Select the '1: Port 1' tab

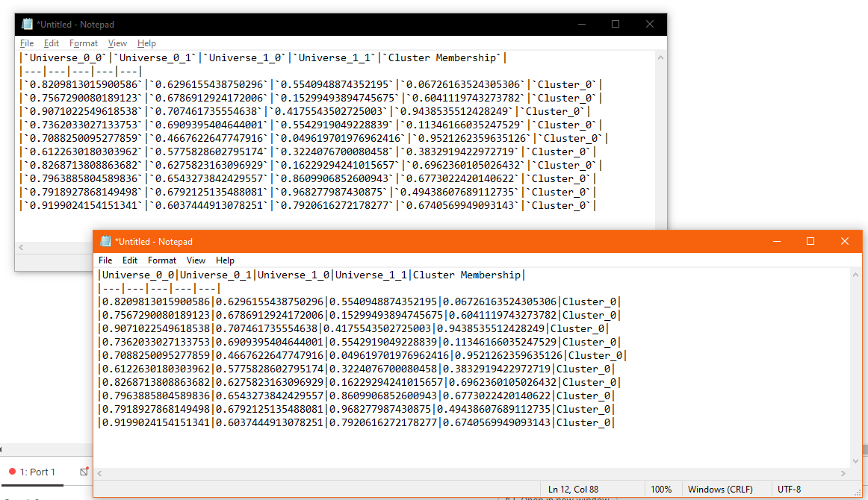pos(32,472)
